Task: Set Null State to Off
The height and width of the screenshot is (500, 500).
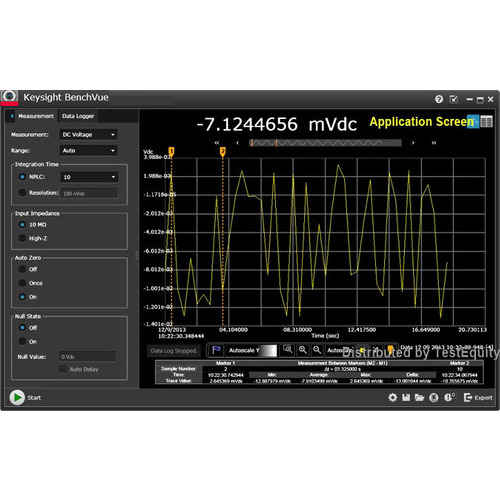Action: tap(22, 328)
